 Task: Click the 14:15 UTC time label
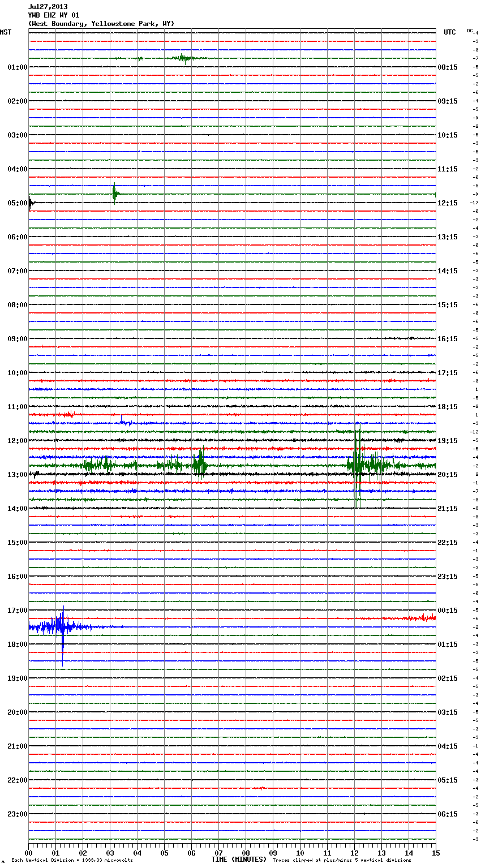click(448, 271)
